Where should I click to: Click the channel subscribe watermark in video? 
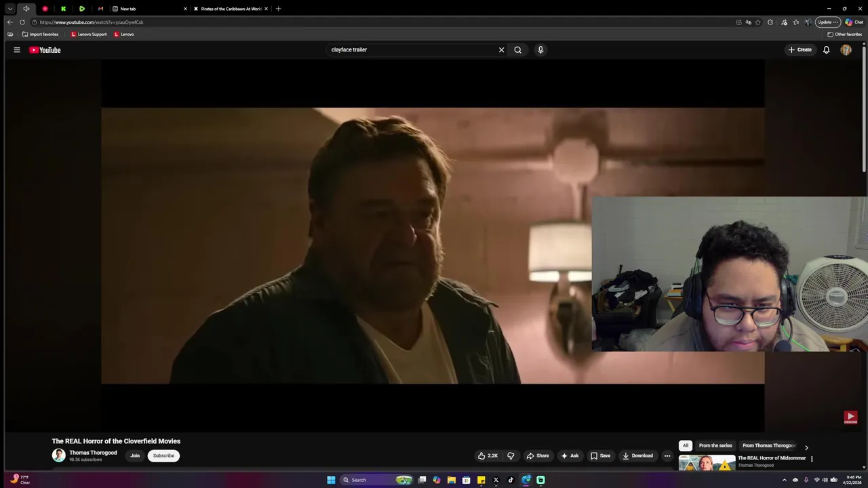850,418
